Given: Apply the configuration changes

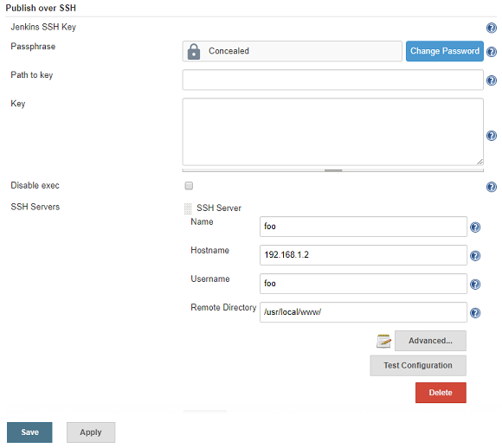Looking at the screenshot, I should pyautogui.click(x=91, y=432).
